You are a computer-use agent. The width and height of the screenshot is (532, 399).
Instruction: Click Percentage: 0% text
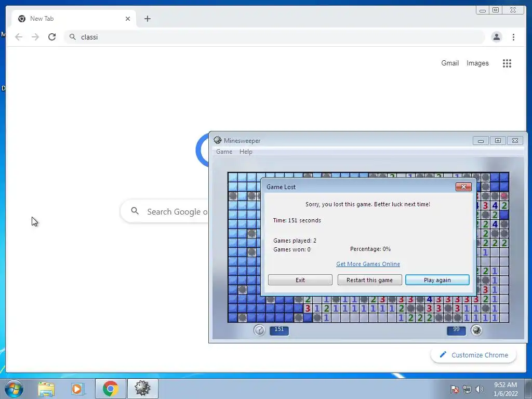point(370,249)
